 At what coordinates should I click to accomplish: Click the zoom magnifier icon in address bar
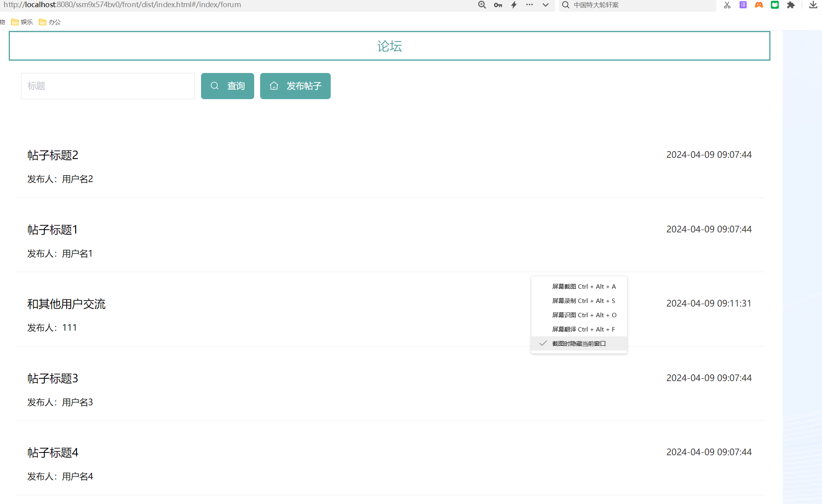click(482, 5)
